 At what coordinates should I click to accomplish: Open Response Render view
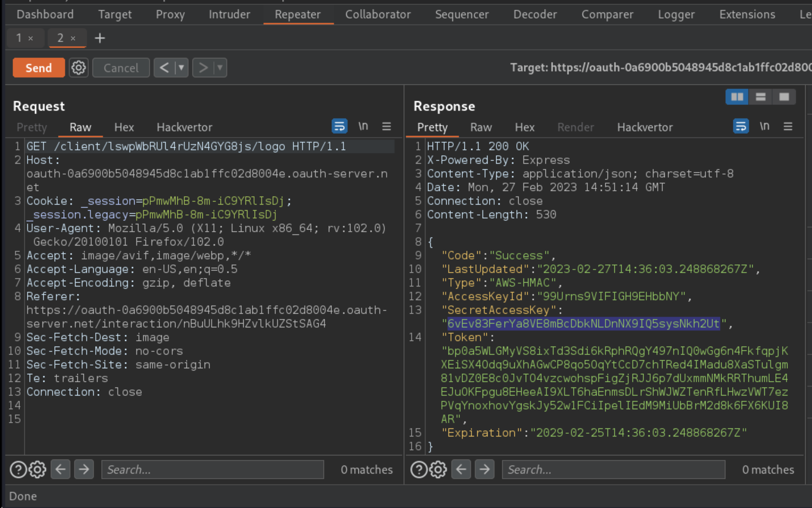(576, 127)
